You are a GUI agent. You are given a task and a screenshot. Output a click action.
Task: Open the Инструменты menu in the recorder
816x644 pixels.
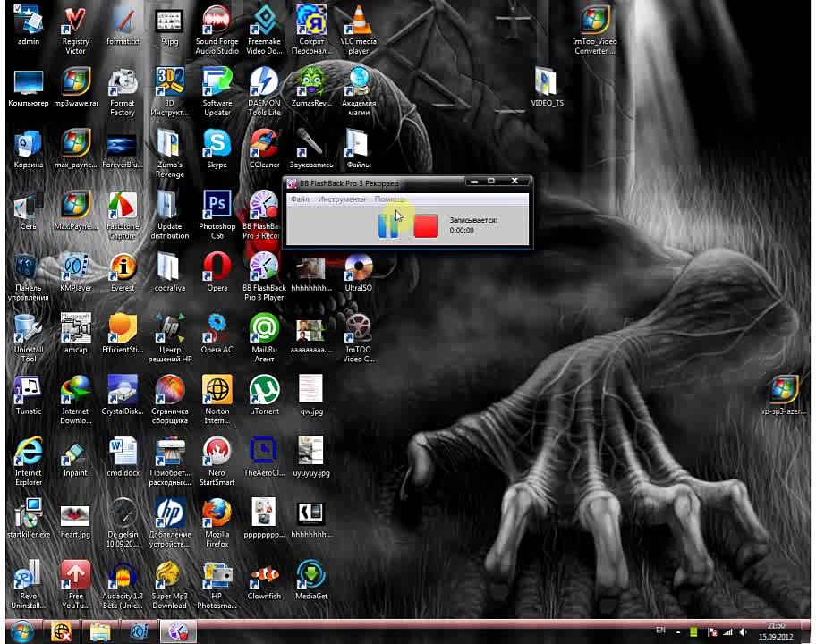[342, 199]
